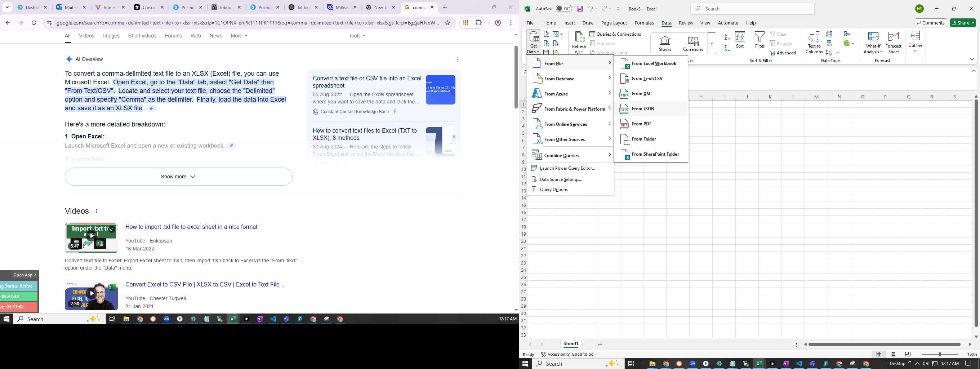Add a new sheet with plus button
This screenshot has width=980, height=369.
[600, 344]
